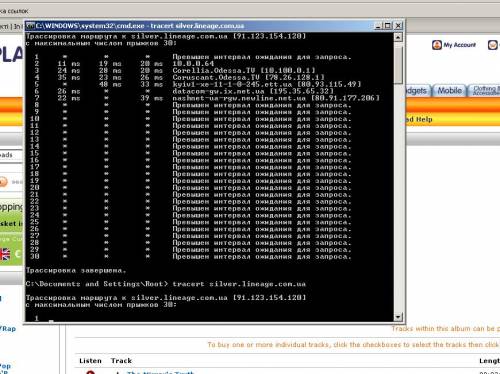Image resolution: width=500 pixels, height=374 pixels.
Task: Open My Account link in browser
Action: (x=459, y=45)
